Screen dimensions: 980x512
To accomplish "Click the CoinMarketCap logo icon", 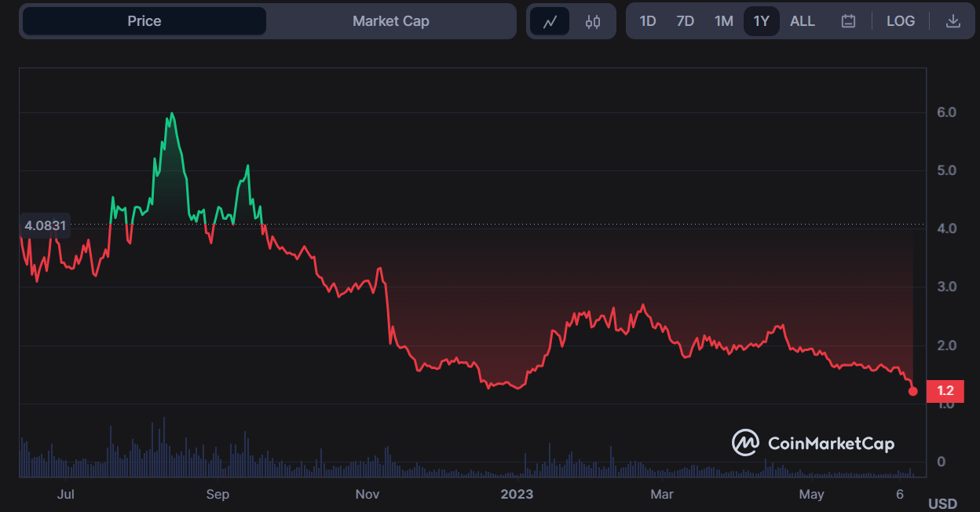I will pyautogui.click(x=745, y=443).
